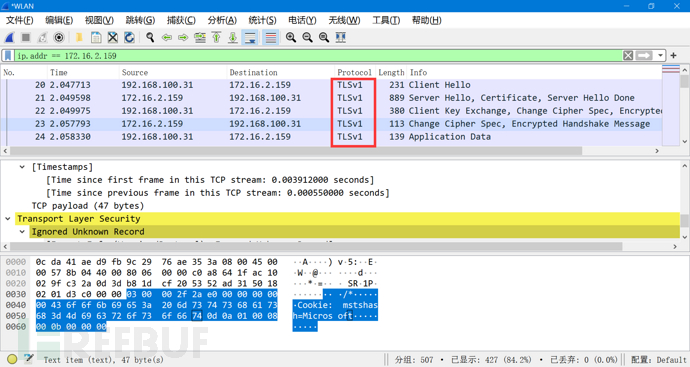The height and width of the screenshot is (367, 690).
Task: Restart the current capture
Action: (x=43, y=37)
